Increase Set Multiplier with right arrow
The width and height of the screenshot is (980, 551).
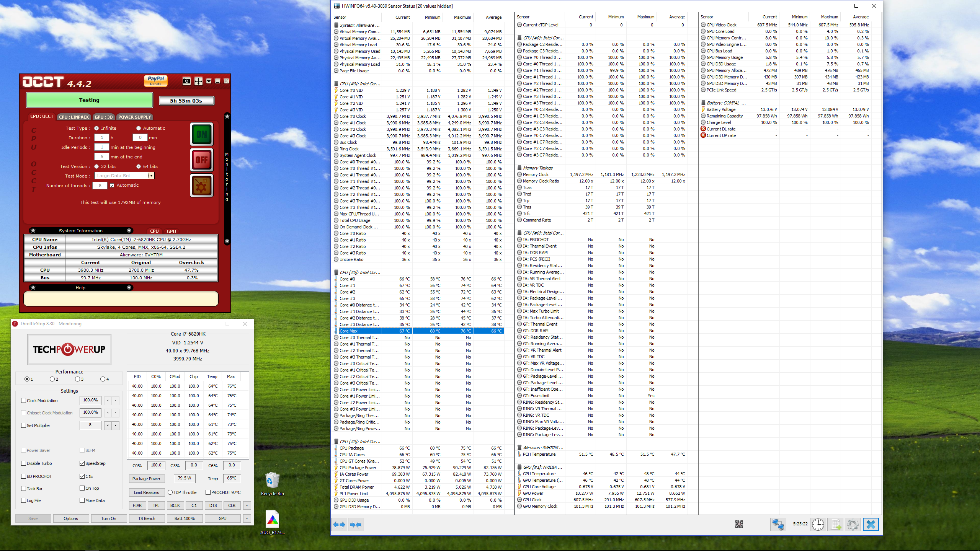pos(115,425)
